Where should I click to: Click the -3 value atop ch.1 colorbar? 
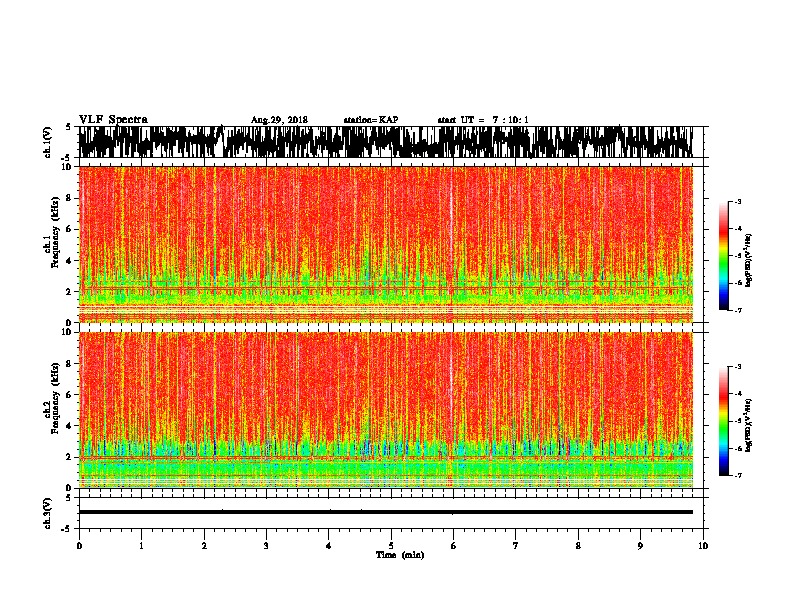(738, 201)
